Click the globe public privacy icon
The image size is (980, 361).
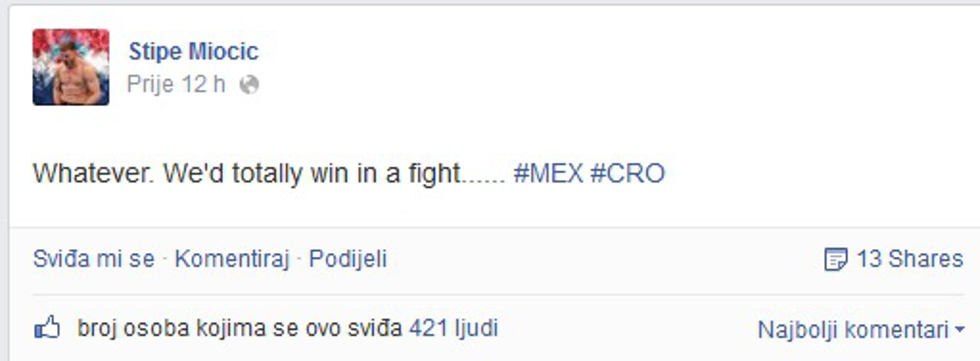(249, 84)
